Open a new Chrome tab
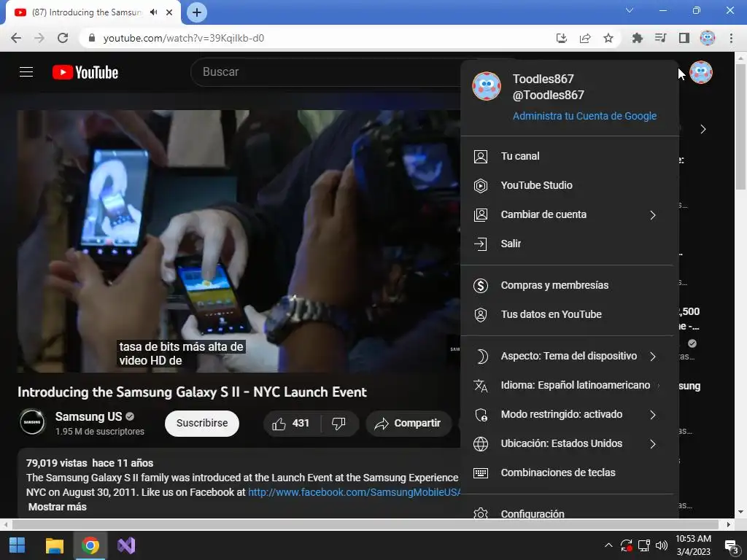 (x=197, y=12)
